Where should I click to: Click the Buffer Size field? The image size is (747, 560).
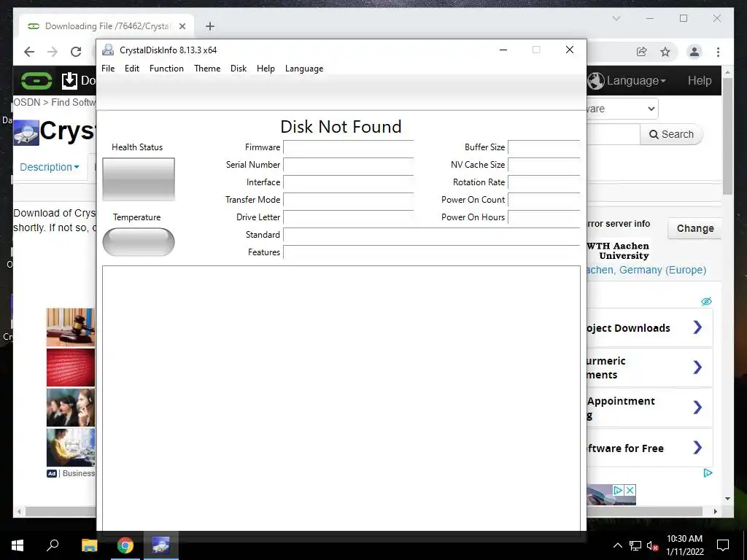[x=544, y=147]
